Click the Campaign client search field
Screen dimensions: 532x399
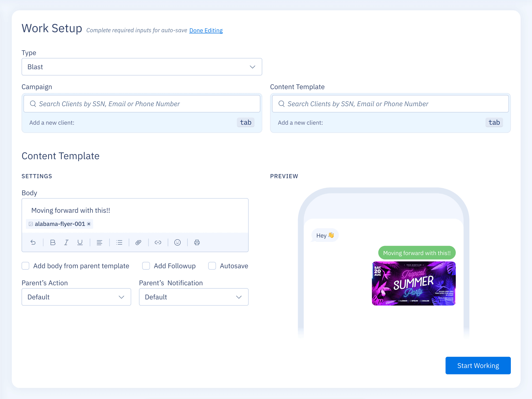point(142,104)
